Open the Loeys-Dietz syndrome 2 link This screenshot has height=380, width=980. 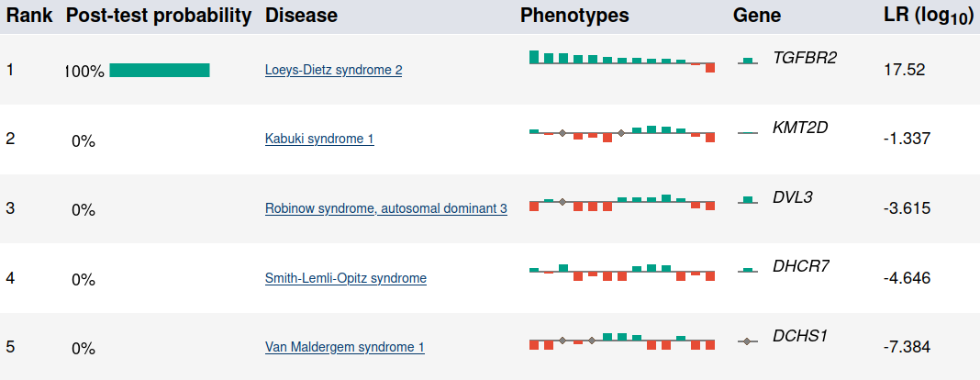334,70
